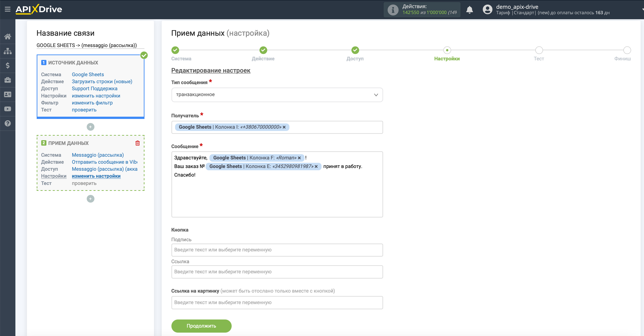Click source проверить test link
The width and height of the screenshot is (644, 336).
[84, 110]
